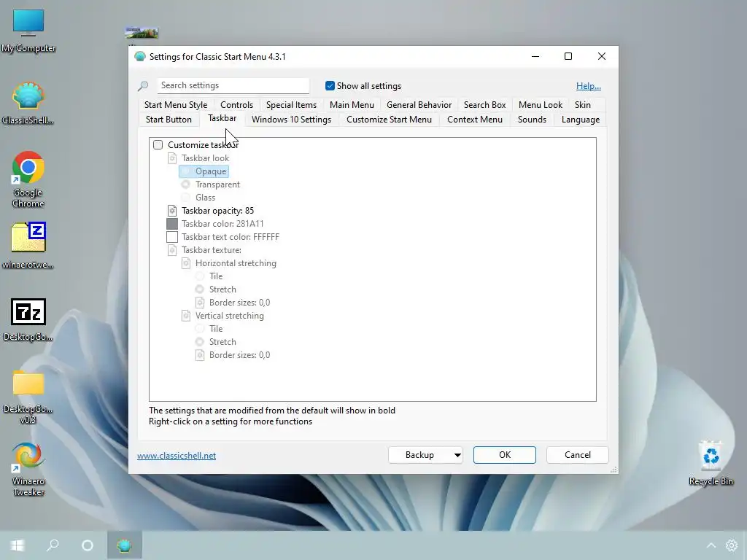Open taskbar search magnifier
The image size is (747, 560).
tap(53, 545)
